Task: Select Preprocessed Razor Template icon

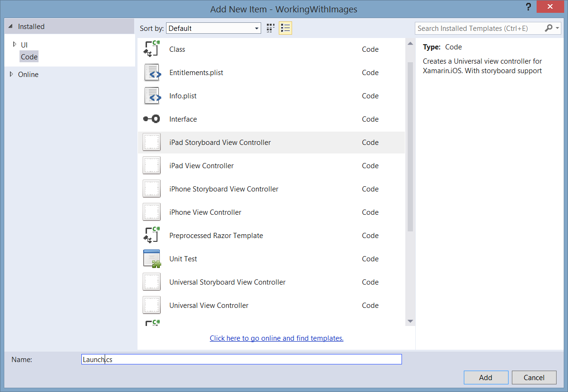Action: click(x=152, y=236)
